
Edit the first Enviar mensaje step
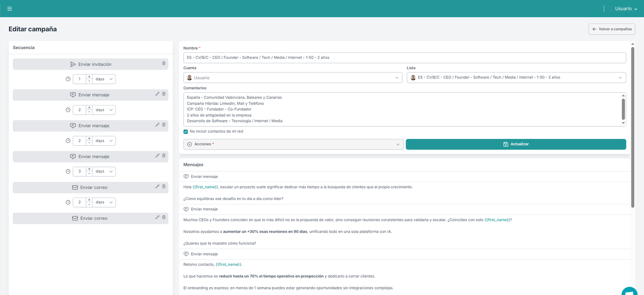tap(157, 94)
